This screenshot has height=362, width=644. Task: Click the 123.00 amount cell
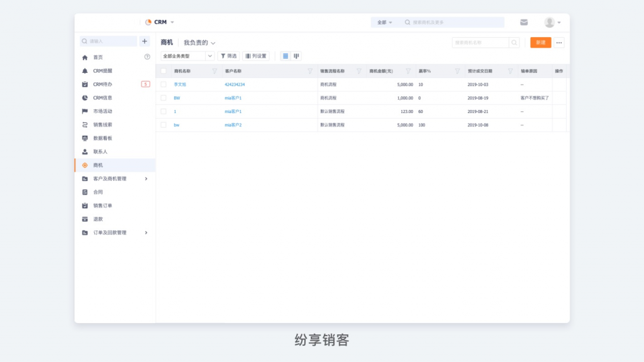click(407, 111)
